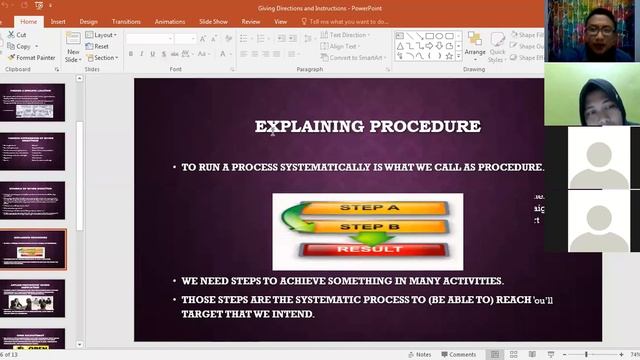Open the Arrange dropdown
Image resolution: width=640 pixels, height=360 pixels.
coord(475,47)
